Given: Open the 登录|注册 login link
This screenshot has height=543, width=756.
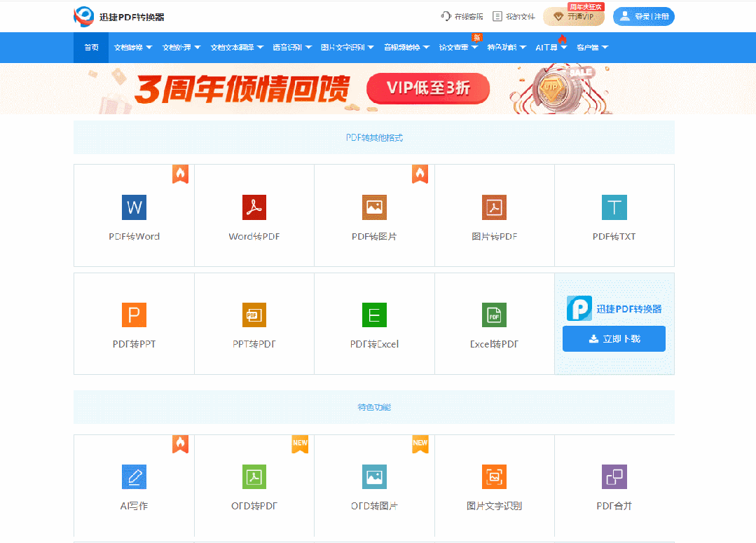Looking at the screenshot, I should tap(643, 15).
